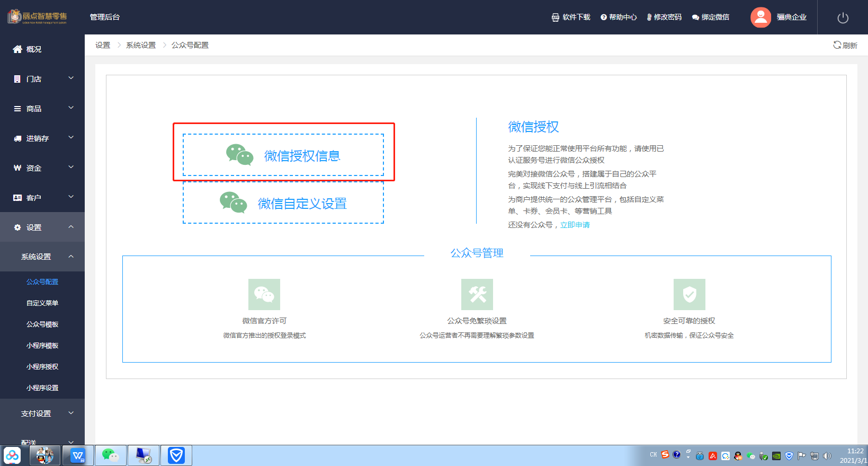Open the WPS Writer taskbar button
Screen dimensions: 868x466
(x=78, y=455)
